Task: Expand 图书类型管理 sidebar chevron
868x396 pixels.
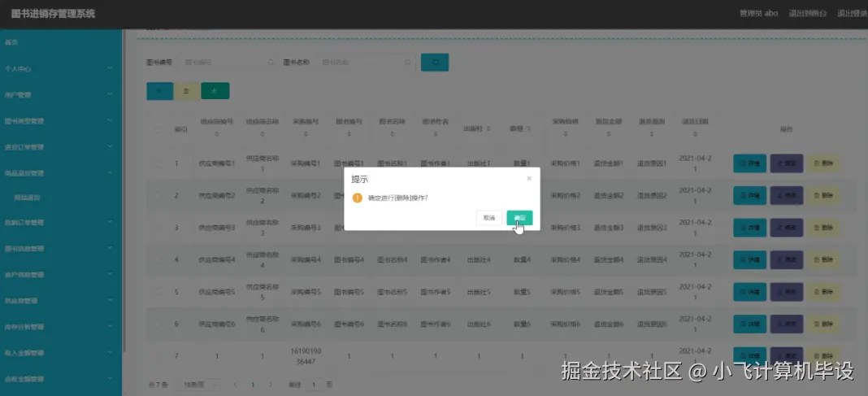Action: tap(110, 120)
